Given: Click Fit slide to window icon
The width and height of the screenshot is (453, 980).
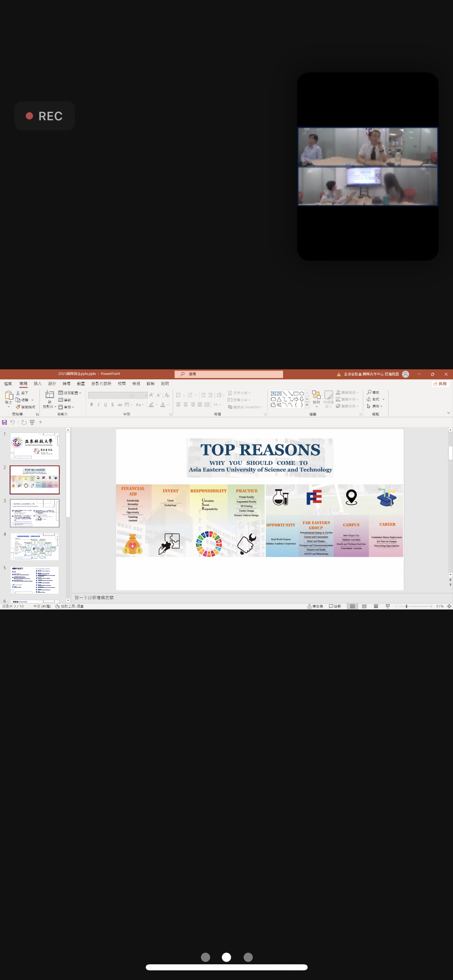Looking at the screenshot, I should point(449,606).
